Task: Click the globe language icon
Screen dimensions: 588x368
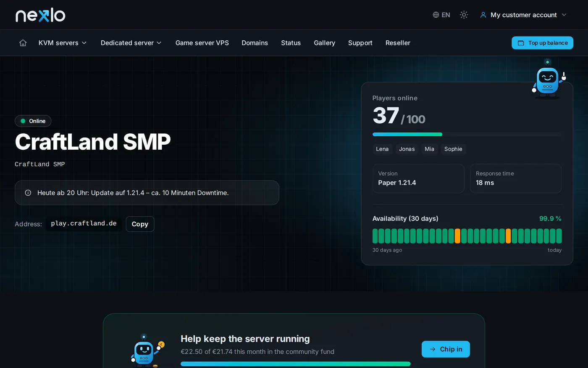Action: [436, 15]
